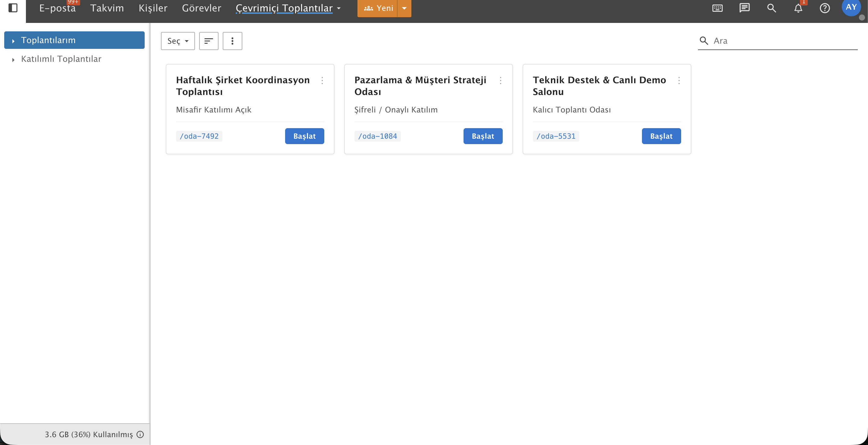The width and height of the screenshot is (868, 445).
Task: Select Katılımlı Toplantılar in the sidebar
Action: click(x=74, y=59)
